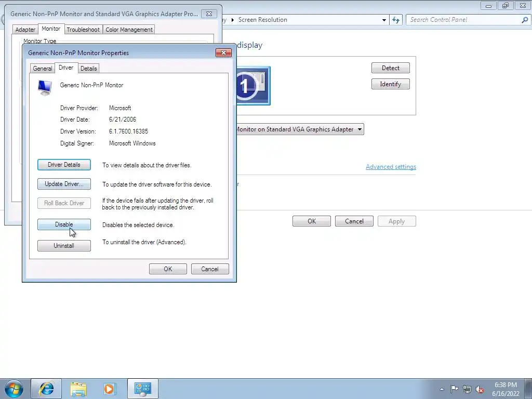Close the VGA Graphics Adapter properties window
Image resolution: width=532 pixels, height=399 pixels.
pos(209,14)
